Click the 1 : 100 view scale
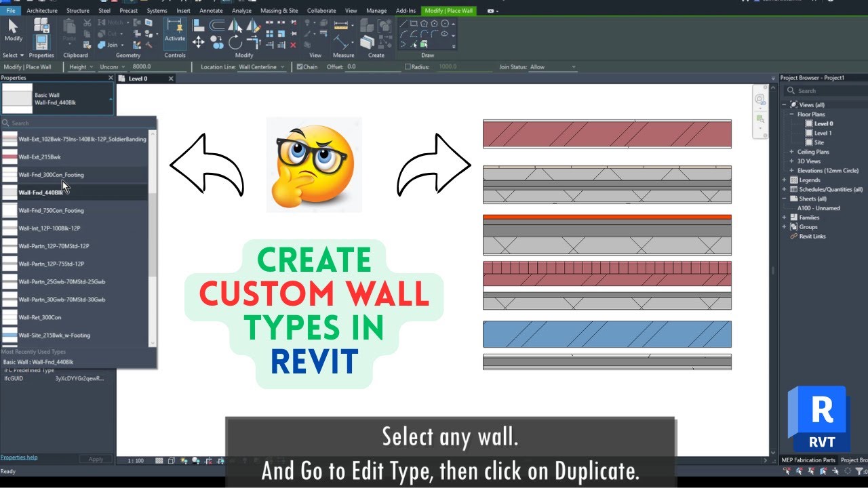Screen dimensions: 868x488 coord(136,461)
